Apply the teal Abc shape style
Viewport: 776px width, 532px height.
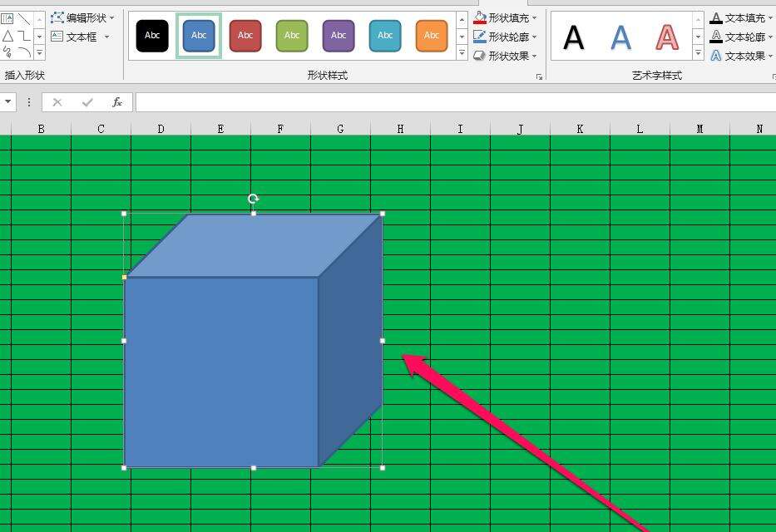[x=384, y=36]
